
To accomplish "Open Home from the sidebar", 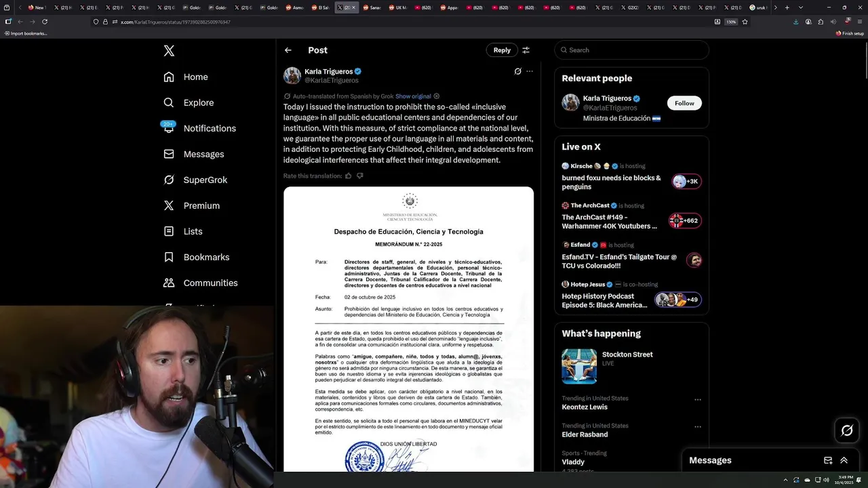I will point(186,77).
